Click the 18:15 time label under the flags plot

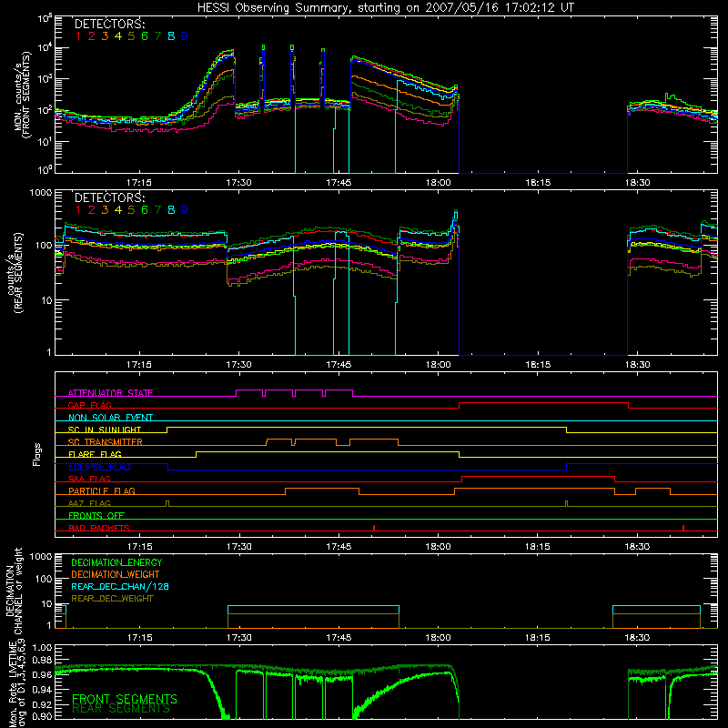(x=538, y=547)
